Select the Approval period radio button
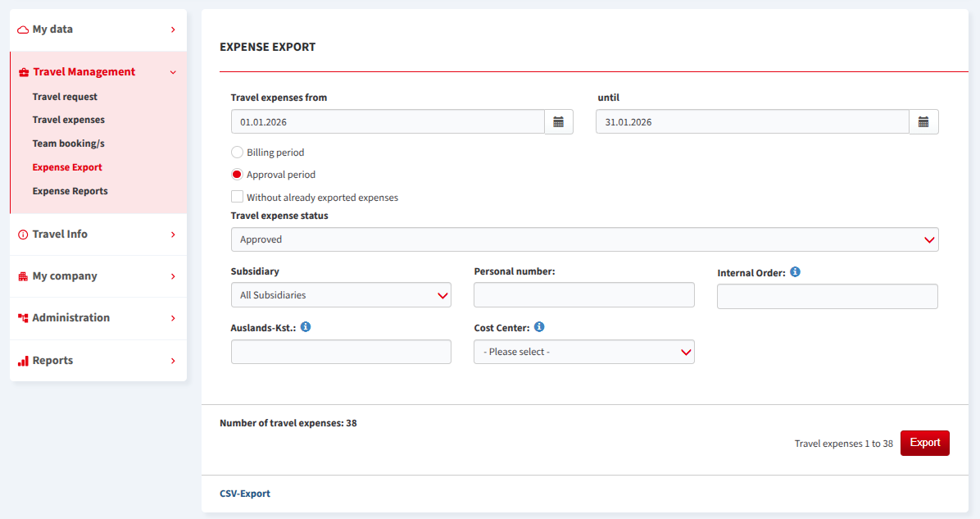 point(237,175)
